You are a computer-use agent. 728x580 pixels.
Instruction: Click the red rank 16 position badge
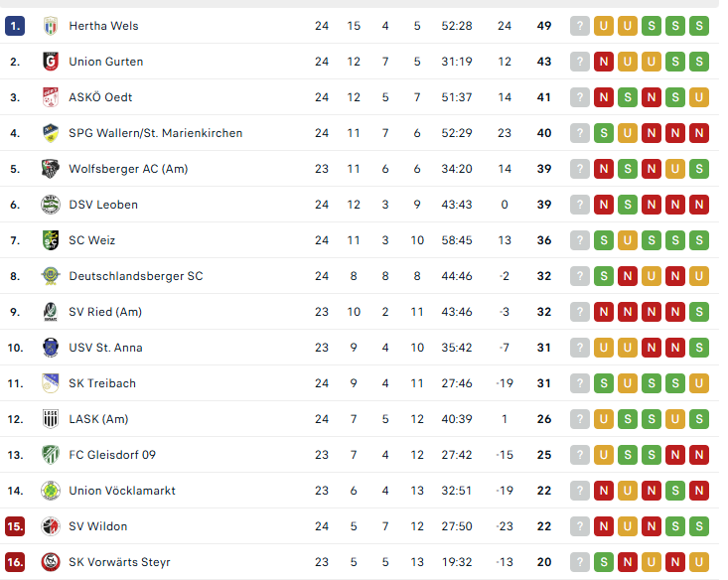(x=15, y=562)
